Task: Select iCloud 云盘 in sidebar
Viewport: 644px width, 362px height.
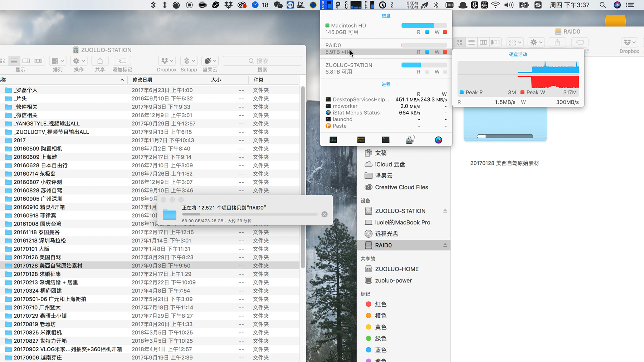Action: pyautogui.click(x=390, y=164)
